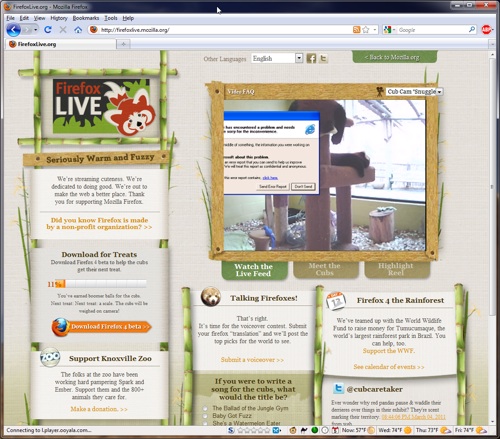Click the Knoxville Zoo logo
The height and width of the screenshot is (439, 500).
[x=50, y=358]
